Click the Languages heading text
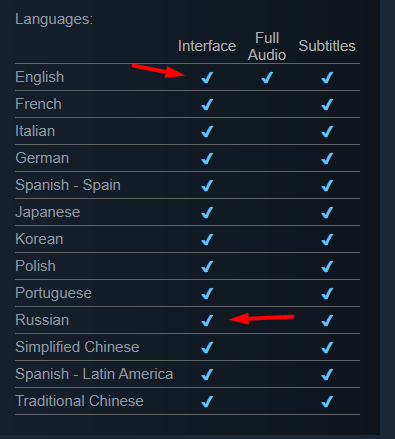Image resolution: width=395 pixels, height=439 pixels. point(54,19)
